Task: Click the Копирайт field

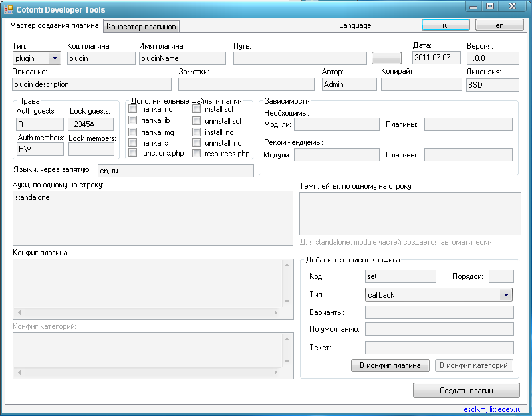Action: click(422, 84)
